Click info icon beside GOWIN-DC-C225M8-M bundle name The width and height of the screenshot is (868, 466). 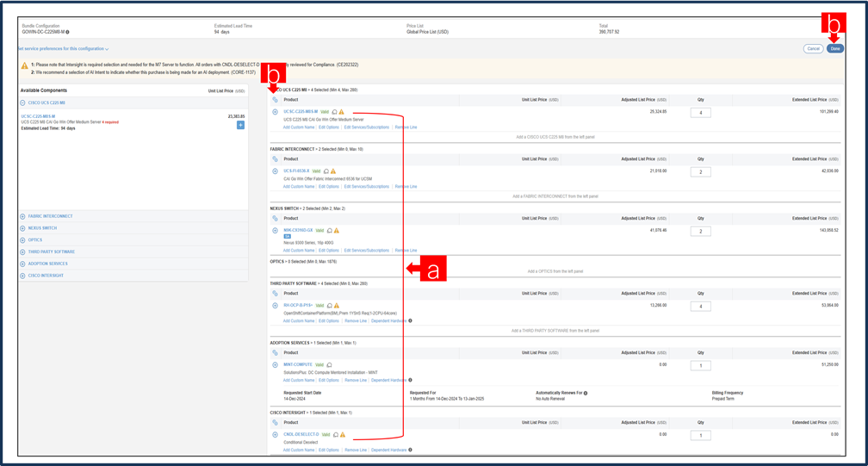click(67, 32)
